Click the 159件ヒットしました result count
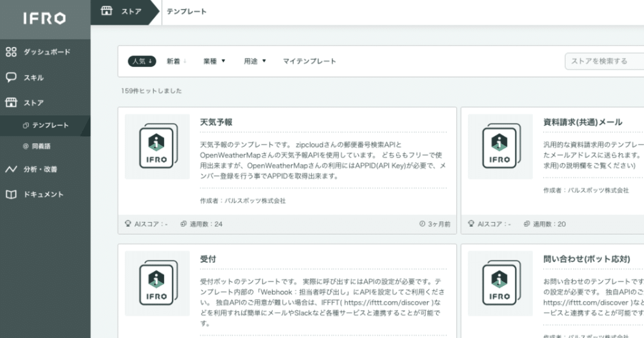 click(151, 91)
